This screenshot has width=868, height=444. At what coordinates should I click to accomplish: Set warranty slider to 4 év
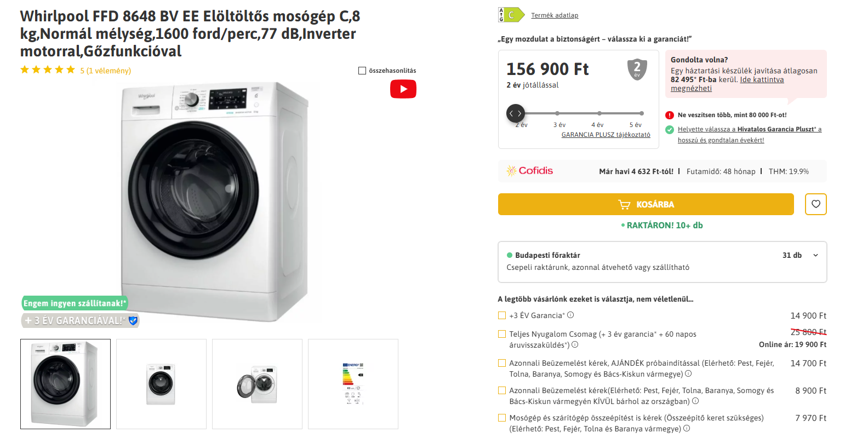coord(599,113)
